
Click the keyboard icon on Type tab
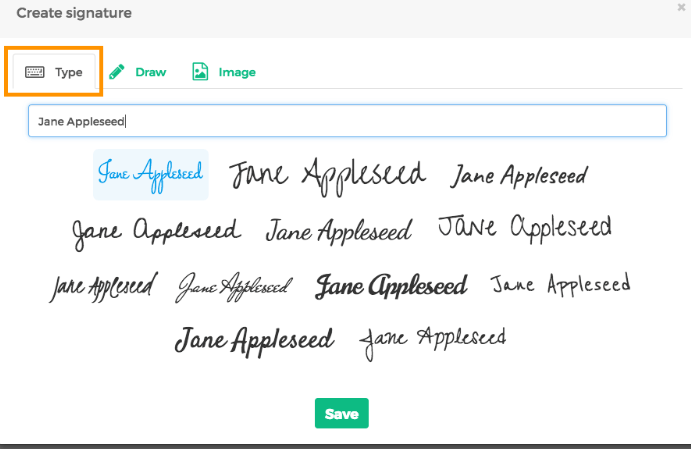[35, 72]
